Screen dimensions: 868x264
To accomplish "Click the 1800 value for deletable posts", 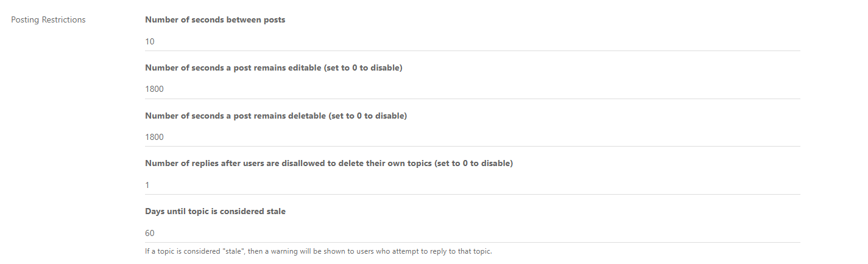I will click(154, 137).
